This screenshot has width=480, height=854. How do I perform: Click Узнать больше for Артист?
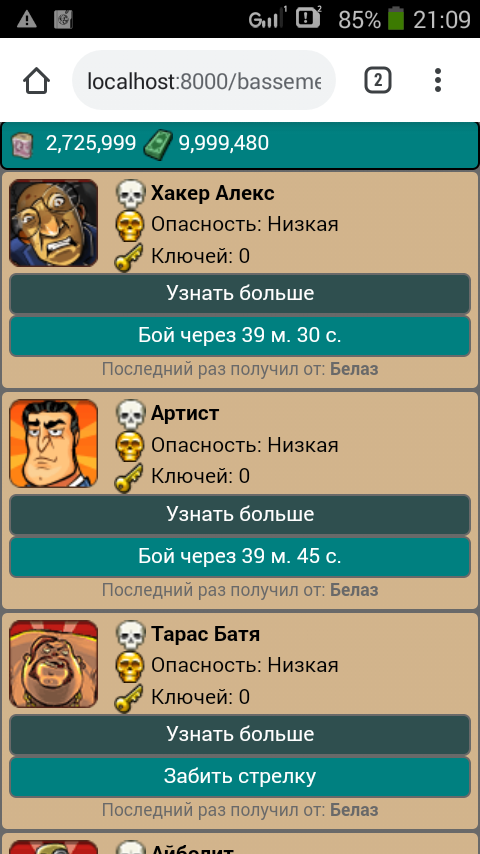240,514
